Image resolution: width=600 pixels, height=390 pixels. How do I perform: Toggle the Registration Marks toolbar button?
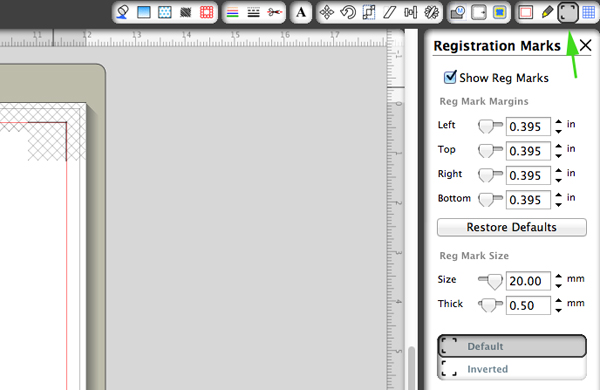tap(568, 13)
